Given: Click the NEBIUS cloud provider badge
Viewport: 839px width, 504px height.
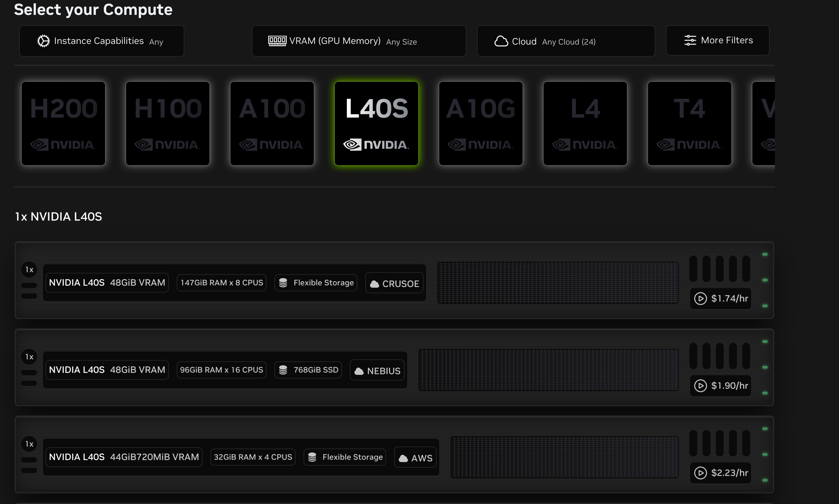Looking at the screenshot, I should click(377, 371).
